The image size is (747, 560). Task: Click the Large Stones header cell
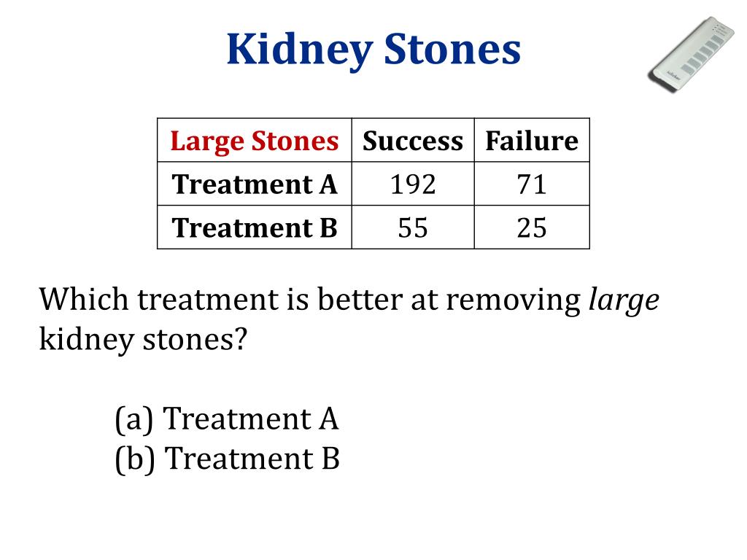(x=255, y=141)
